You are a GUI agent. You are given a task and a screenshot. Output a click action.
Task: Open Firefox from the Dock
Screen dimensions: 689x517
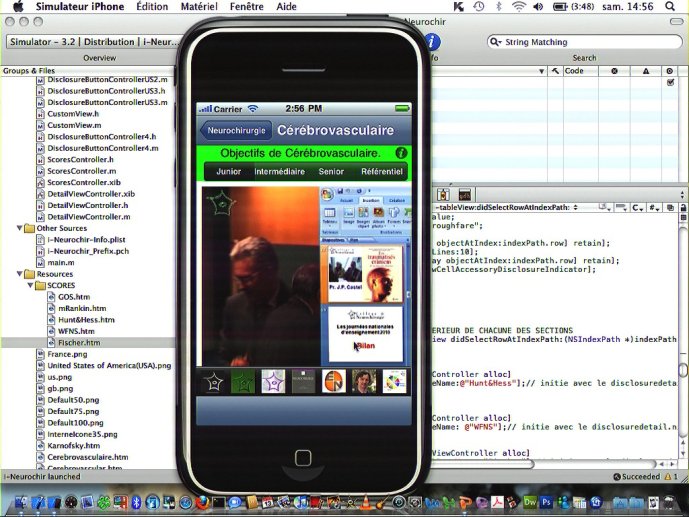pyautogui.click(x=202, y=502)
